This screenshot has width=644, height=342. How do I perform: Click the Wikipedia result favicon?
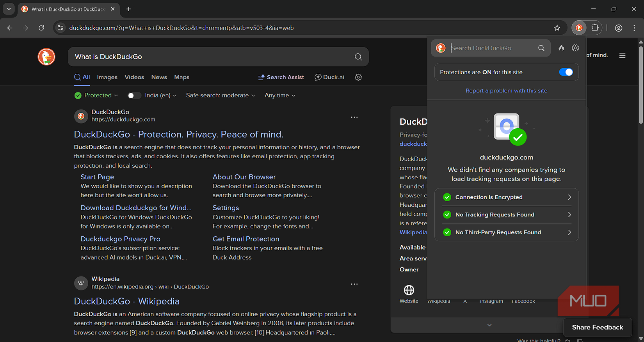tap(81, 283)
